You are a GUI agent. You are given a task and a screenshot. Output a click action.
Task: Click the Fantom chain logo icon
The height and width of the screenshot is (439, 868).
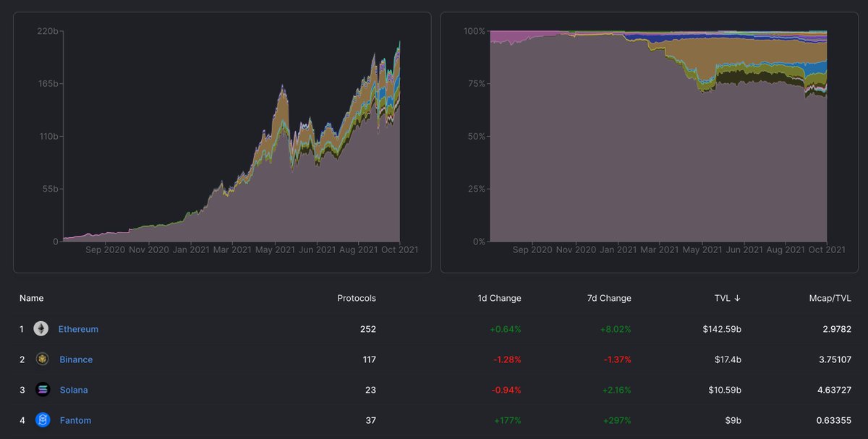click(x=43, y=420)
